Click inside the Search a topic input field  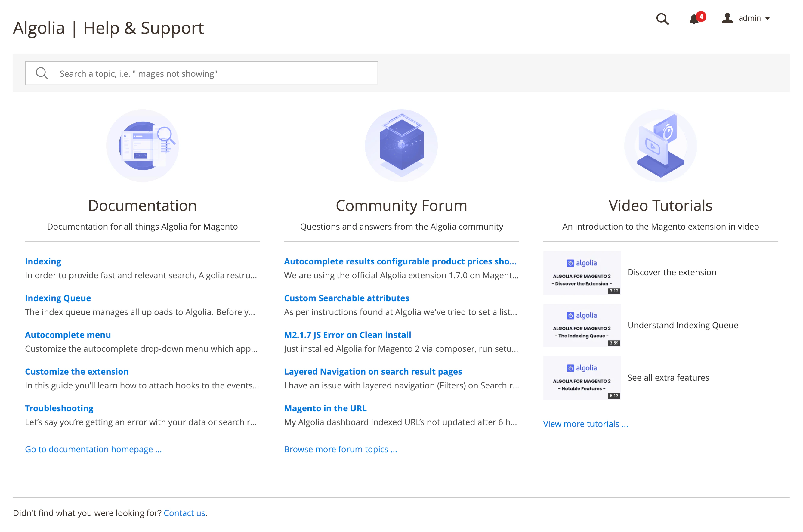click(x=204, y=73)
